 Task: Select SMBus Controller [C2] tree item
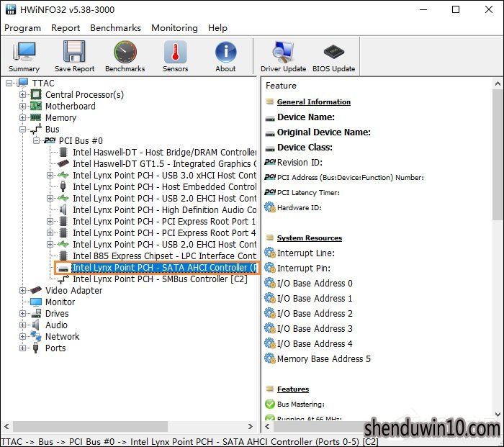pyautogui.click(x=160, y=279)
